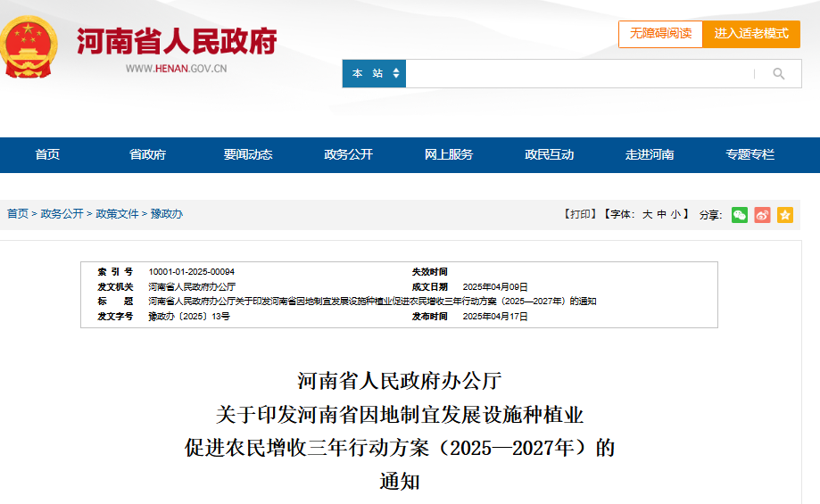Open the 政务公开 navigation menu item

click(x=348, y=155)
